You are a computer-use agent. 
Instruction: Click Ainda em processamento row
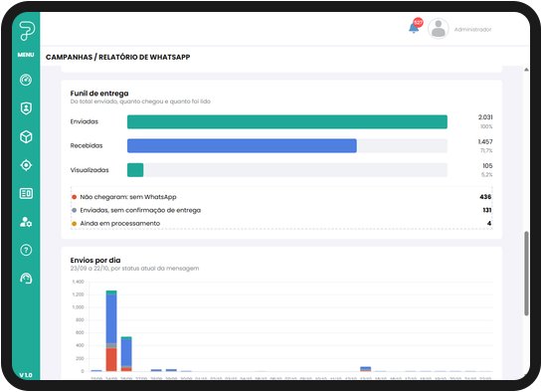pyautogui.click(x=281, y=223)
